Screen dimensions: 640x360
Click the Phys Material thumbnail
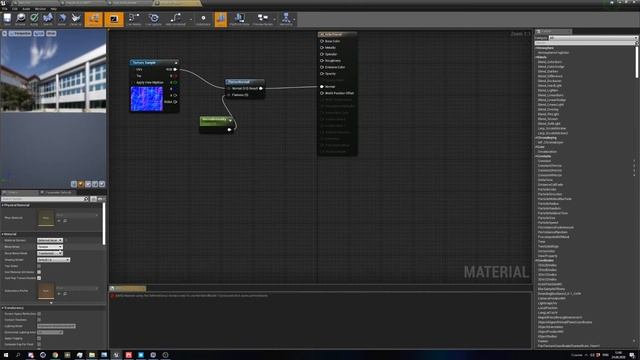(46, 218)
